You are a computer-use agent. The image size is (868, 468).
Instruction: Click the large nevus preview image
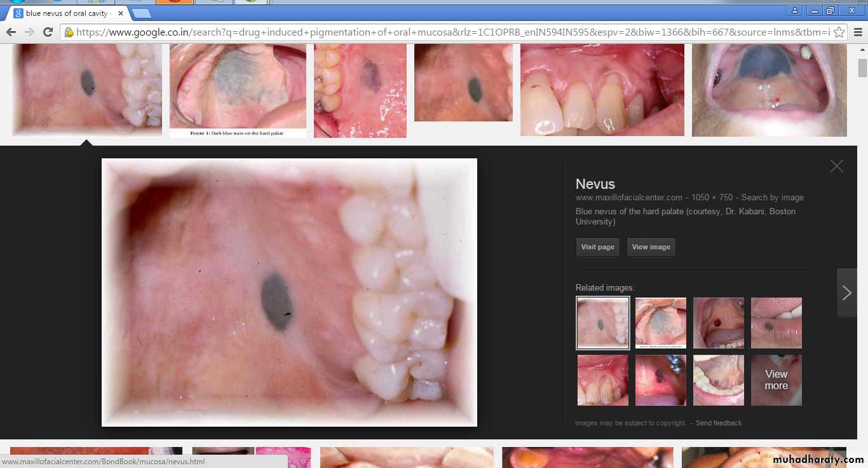coord(289,292)
